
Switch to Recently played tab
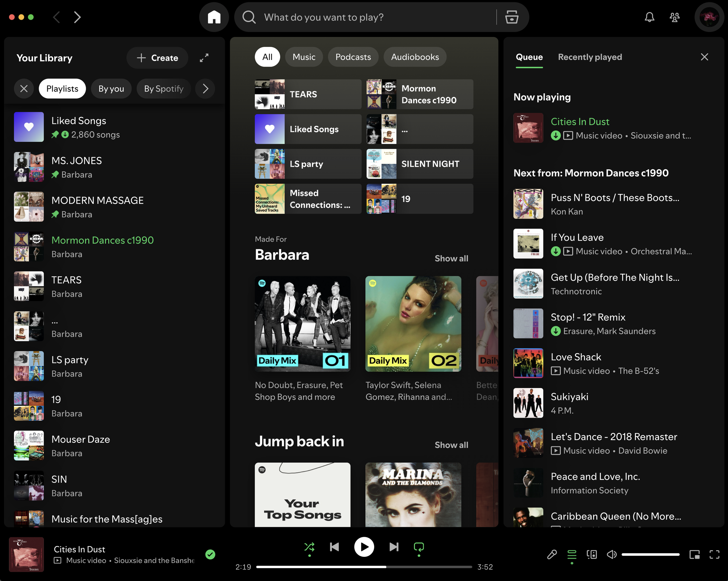(x=590, y=57)
